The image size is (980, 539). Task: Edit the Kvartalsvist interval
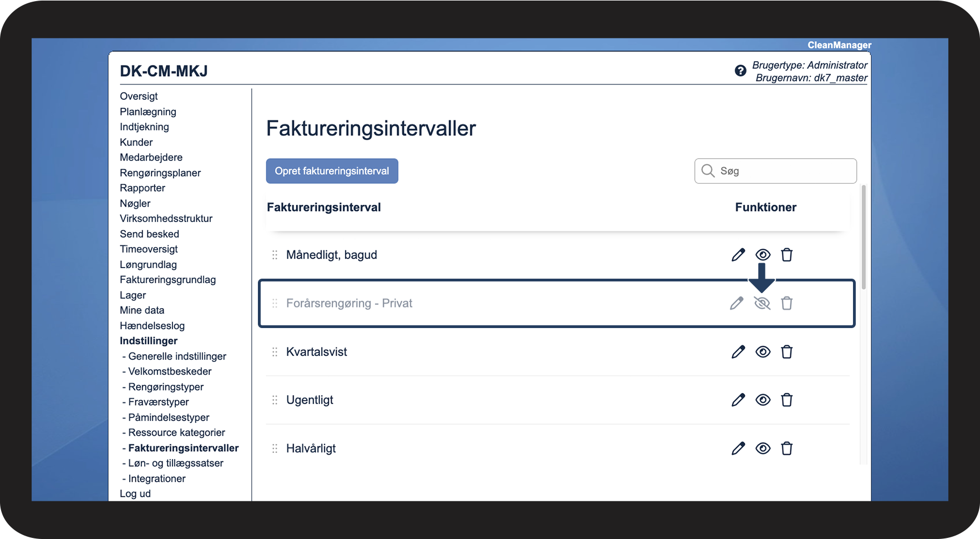pos(738,352)
